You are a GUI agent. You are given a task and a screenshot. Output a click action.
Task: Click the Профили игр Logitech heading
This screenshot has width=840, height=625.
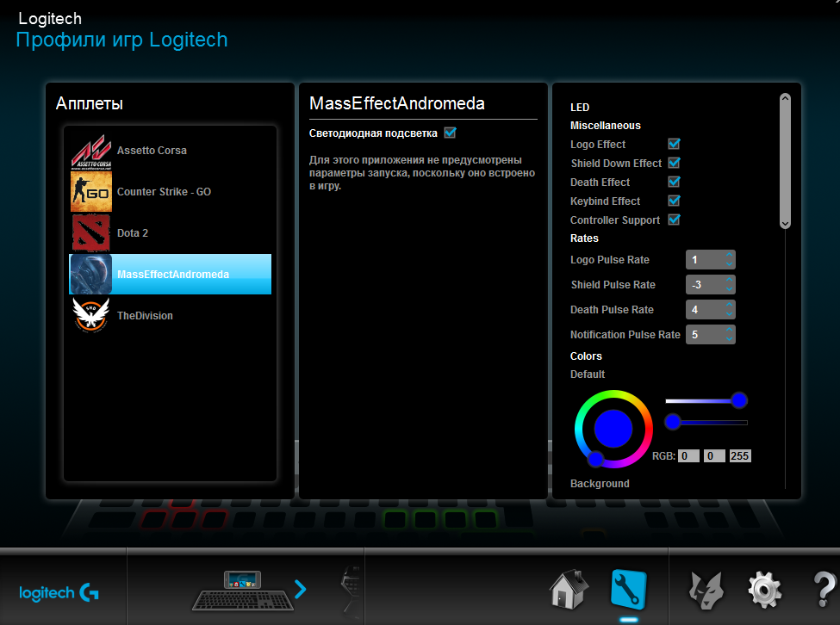tap(121, 40)
